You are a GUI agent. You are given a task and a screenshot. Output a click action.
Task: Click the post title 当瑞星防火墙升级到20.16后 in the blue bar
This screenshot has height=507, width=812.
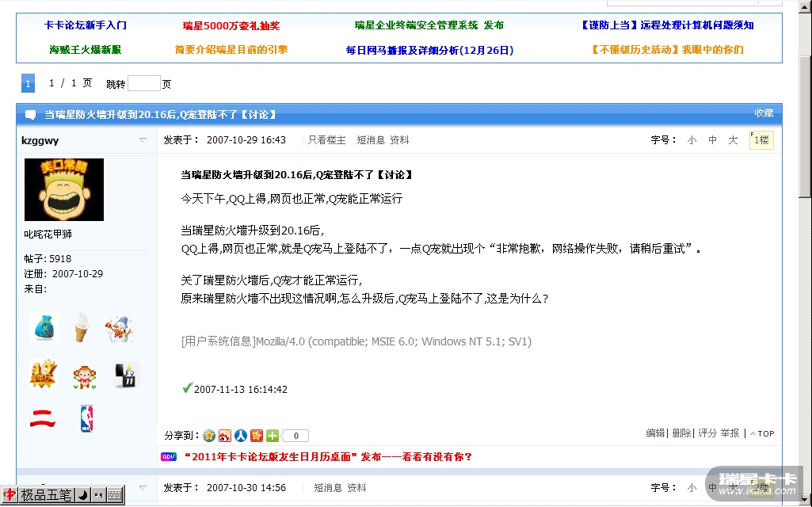click(161, 114)
